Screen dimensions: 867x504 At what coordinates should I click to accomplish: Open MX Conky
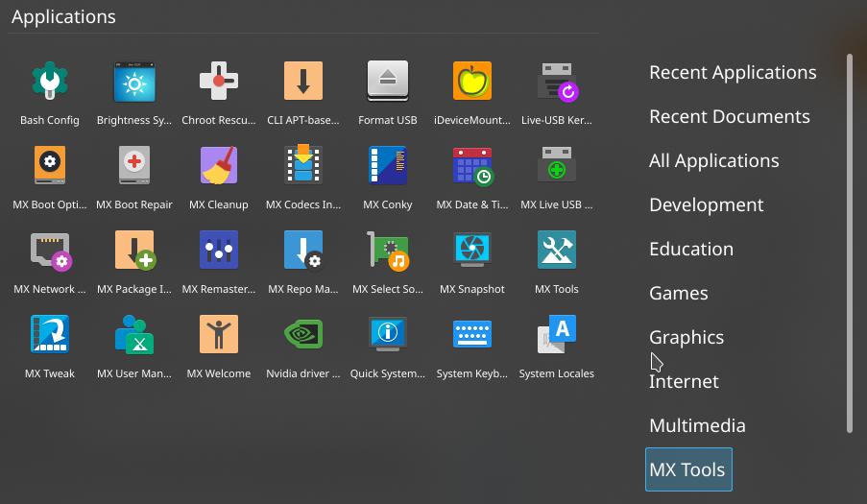pyautogui.click(x=388, y=165)
